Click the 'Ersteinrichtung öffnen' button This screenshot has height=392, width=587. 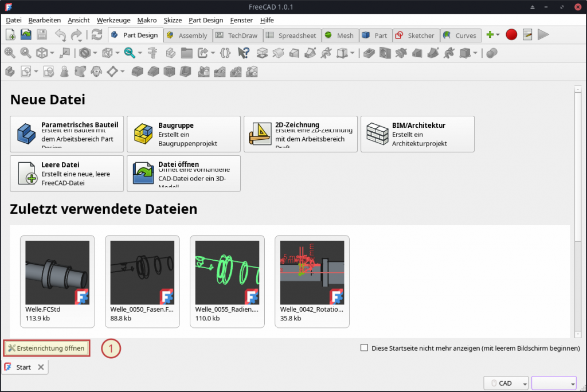[47, 348]
